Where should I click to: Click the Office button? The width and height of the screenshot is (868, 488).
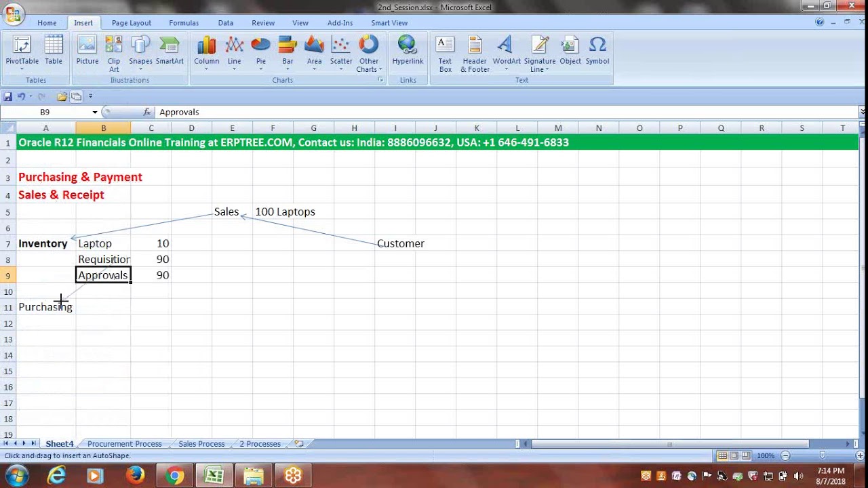click(13, 13)
